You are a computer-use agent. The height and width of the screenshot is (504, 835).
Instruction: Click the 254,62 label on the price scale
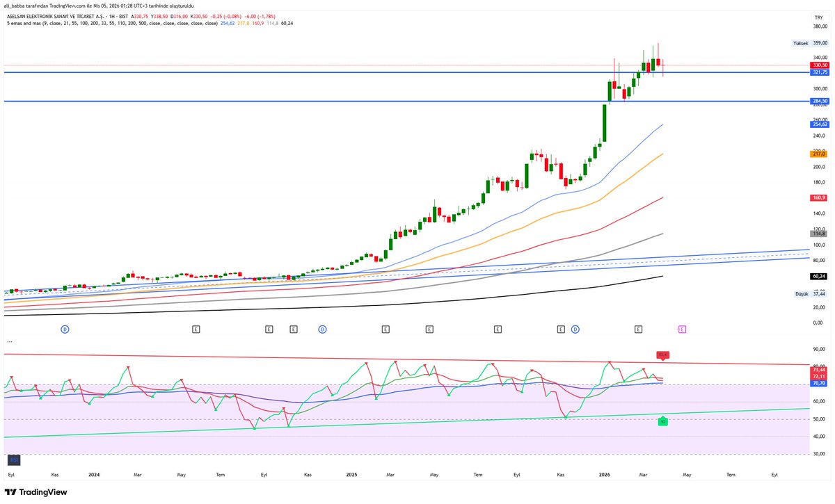[x=819, y=124]
